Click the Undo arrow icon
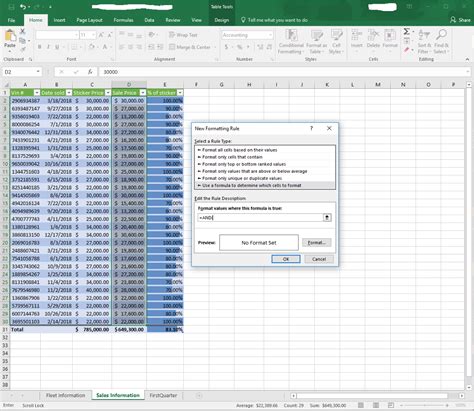 tap(23, 7)
